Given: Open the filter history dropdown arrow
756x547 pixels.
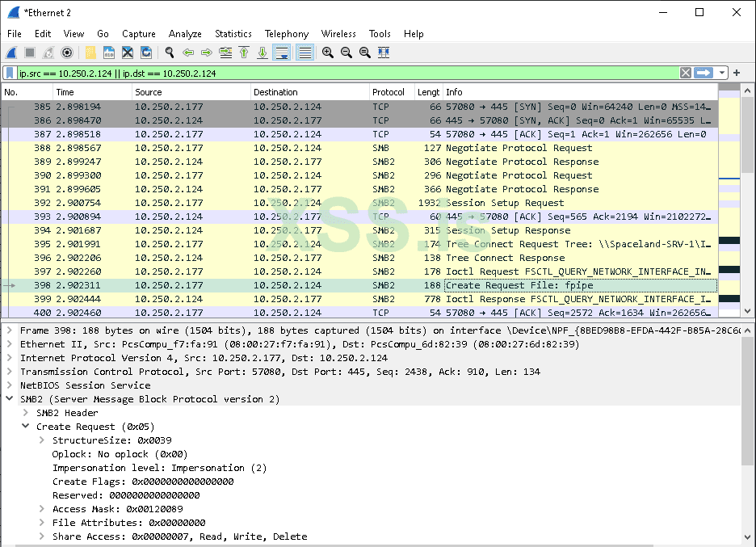Looking at the screenshot, I should click(x=722, y=73).
